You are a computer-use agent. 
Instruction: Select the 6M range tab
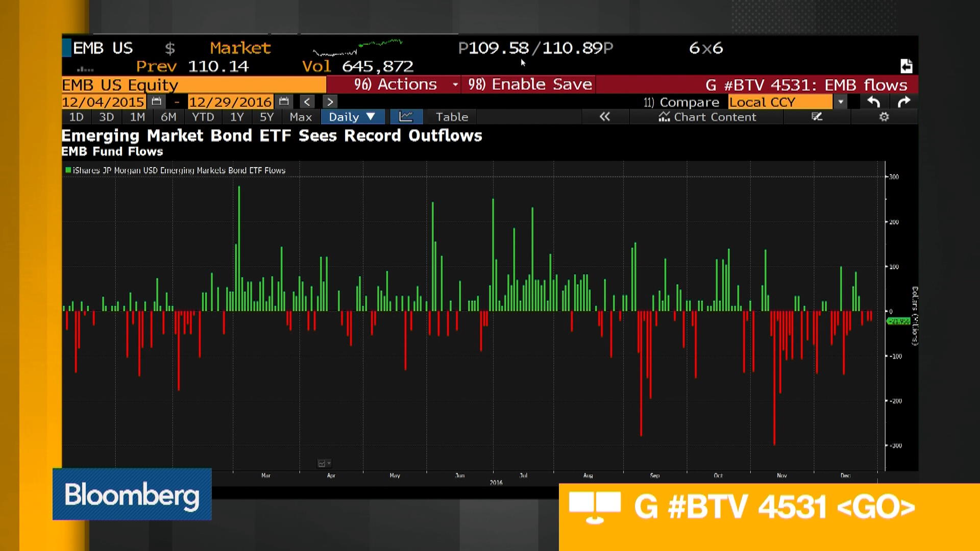[168, 117]
